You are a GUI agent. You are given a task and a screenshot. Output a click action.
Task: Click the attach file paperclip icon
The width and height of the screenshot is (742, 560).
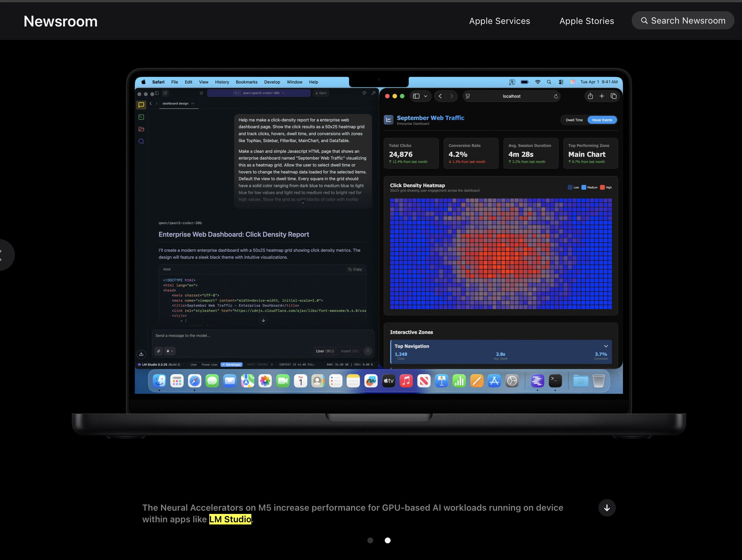(158, 351)
